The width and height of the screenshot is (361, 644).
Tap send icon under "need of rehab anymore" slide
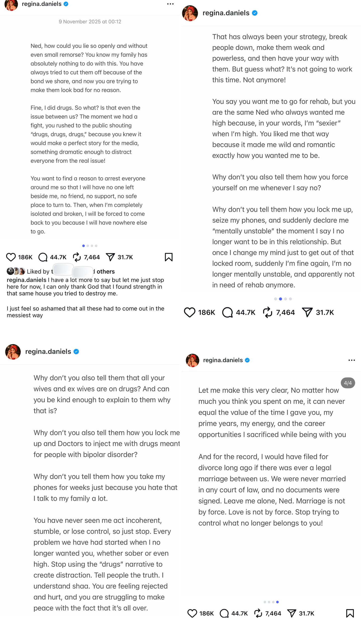307,312
